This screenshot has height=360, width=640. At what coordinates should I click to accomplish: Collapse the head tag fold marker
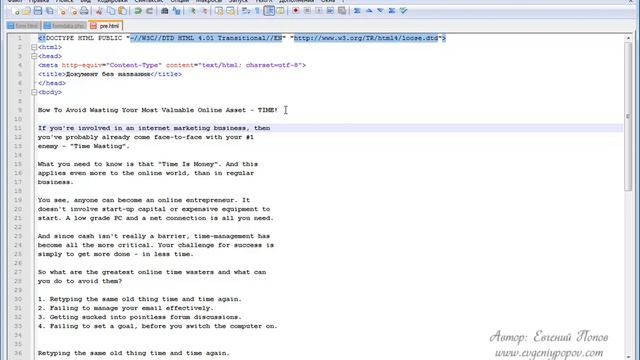34,56
